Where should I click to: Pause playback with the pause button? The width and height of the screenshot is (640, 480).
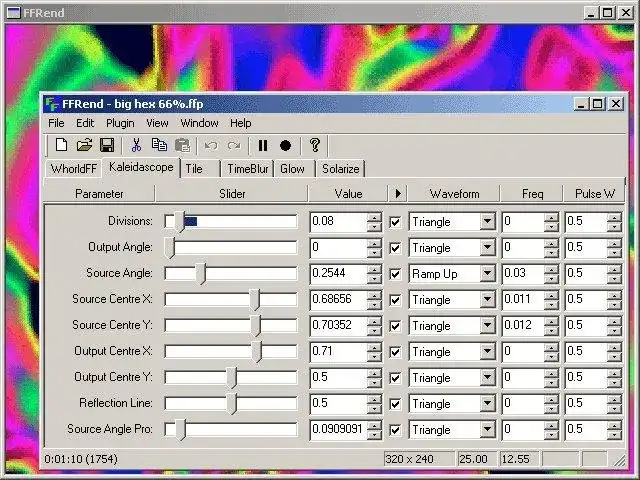click(263, 145)
